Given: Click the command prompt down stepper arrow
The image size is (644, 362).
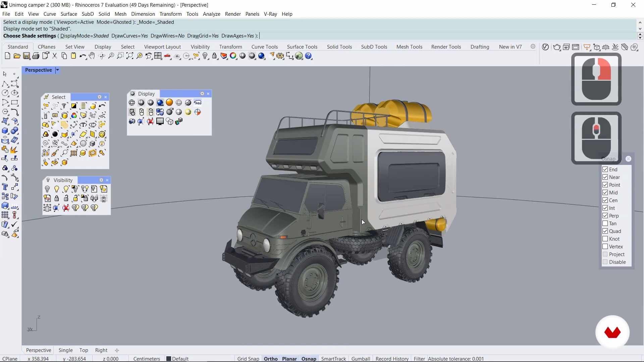Looking at the screenshot, I should tap(640, 38).
